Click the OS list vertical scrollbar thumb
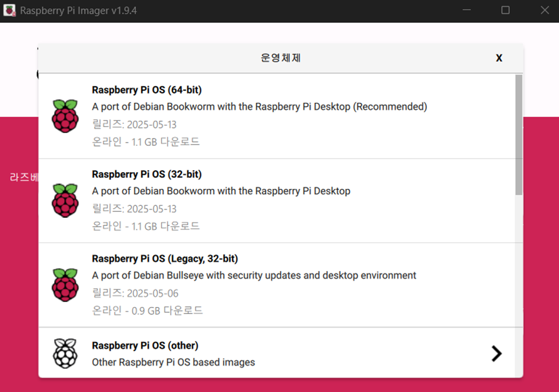This screenshot has height=392, width=559. [x=519, y=135]
